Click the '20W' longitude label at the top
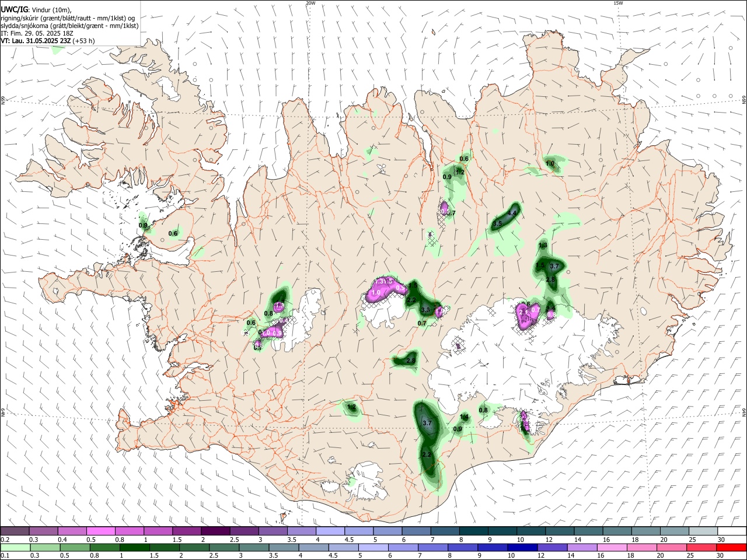This screenshot has width=747, height=560. click(310, 3)
